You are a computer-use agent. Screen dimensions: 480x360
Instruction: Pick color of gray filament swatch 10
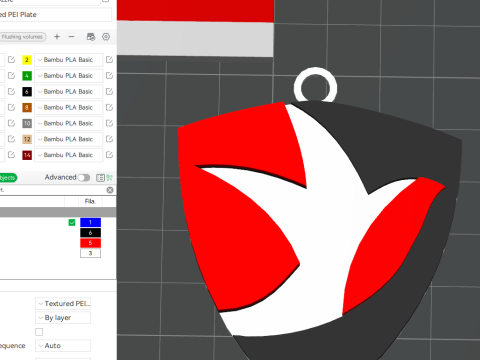[27, 123]
